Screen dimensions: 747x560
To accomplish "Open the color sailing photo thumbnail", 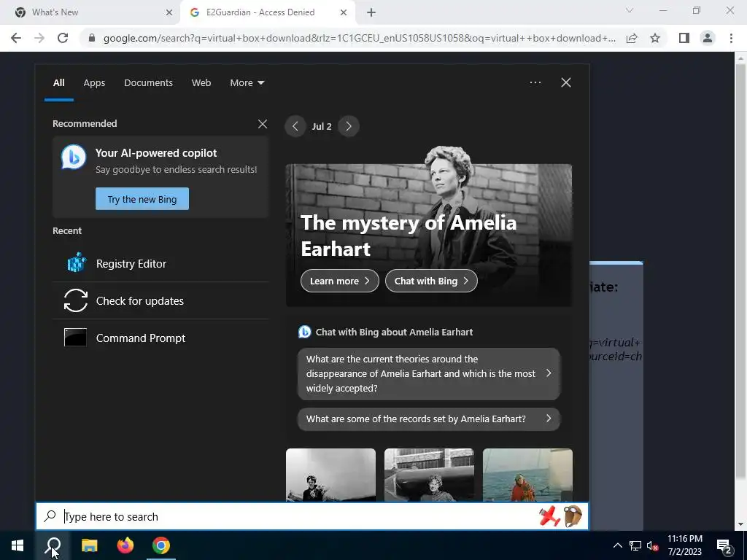I will [527, 475].
